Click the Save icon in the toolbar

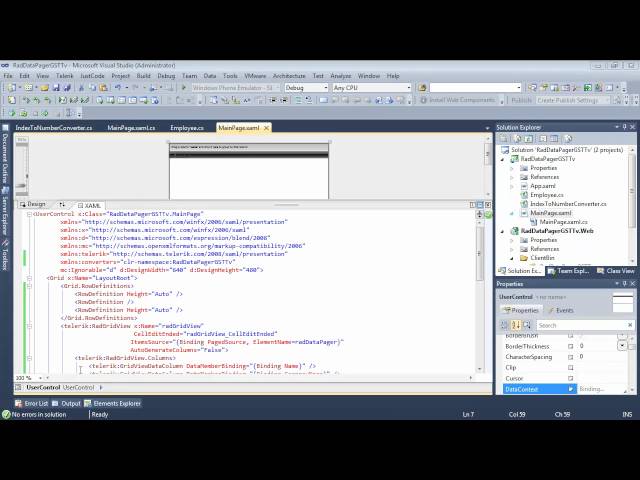click(56, 88)
